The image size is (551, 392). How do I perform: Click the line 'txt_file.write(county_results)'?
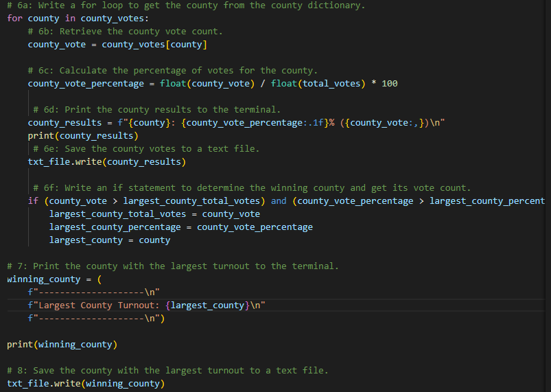click(107, 162)
